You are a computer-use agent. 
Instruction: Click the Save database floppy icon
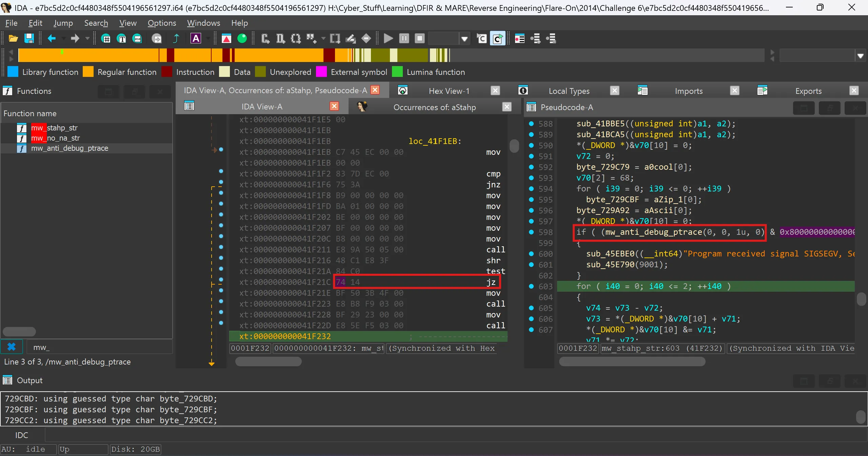click(29, 39)
